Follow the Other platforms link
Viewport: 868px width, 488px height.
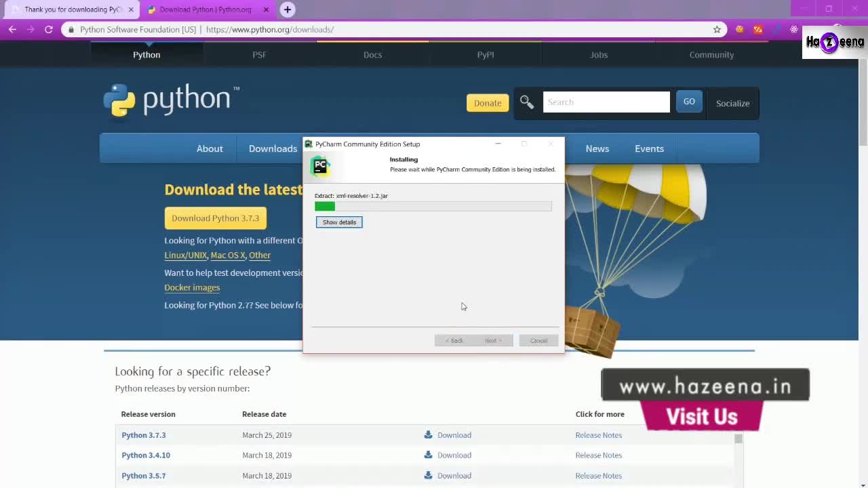tap(260, 256)
